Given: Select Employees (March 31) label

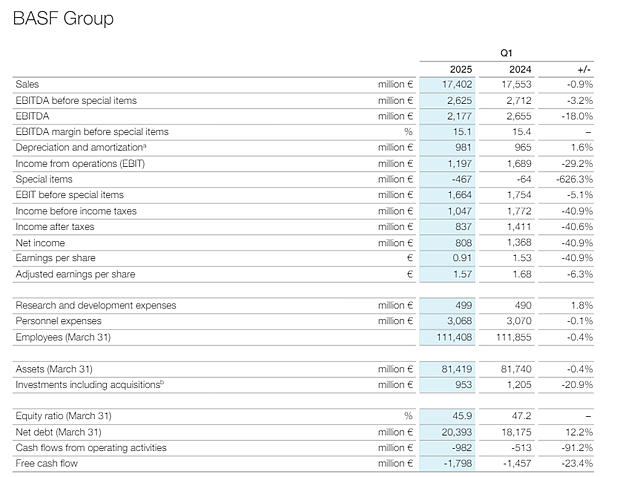Looking at the screenshot, I should pos(63,337).
